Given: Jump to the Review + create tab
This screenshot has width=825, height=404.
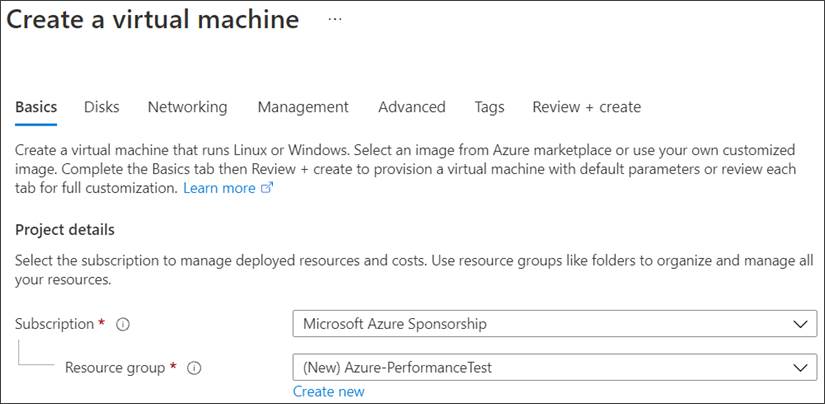Looking at the screenshot, I should [x=586, y=107].
